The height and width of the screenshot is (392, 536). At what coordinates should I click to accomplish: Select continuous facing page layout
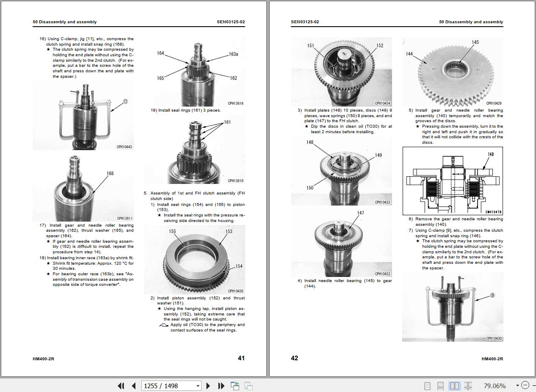pos(468,386)
